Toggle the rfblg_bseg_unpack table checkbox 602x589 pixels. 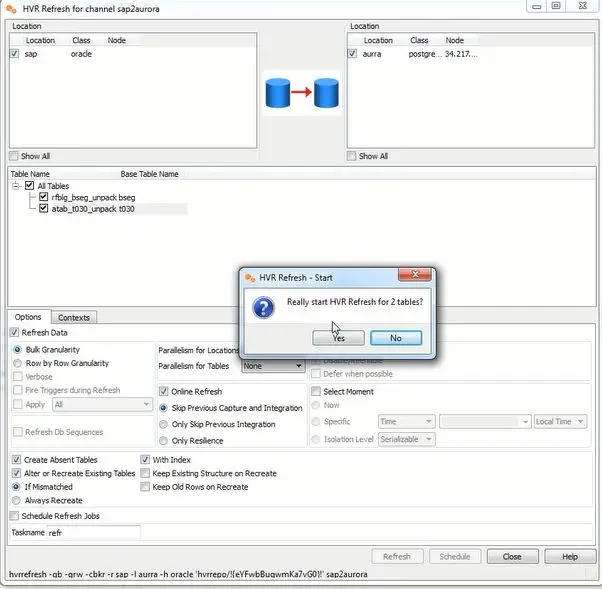[43, 197]
